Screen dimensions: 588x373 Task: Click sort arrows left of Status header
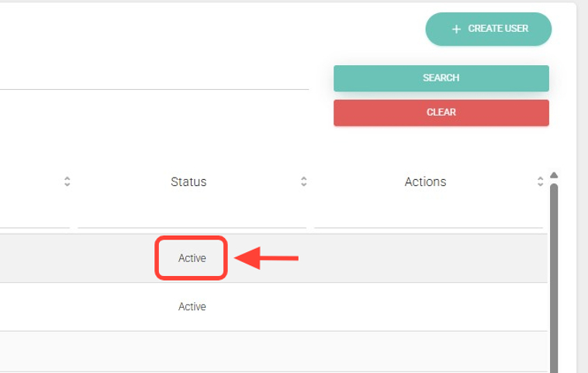(x=67, y=181)
